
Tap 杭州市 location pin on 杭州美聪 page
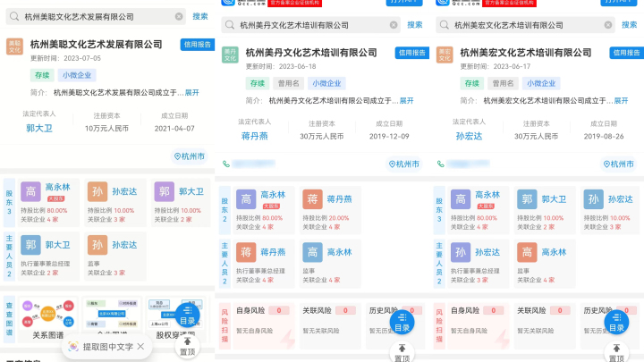click(190, 156)
